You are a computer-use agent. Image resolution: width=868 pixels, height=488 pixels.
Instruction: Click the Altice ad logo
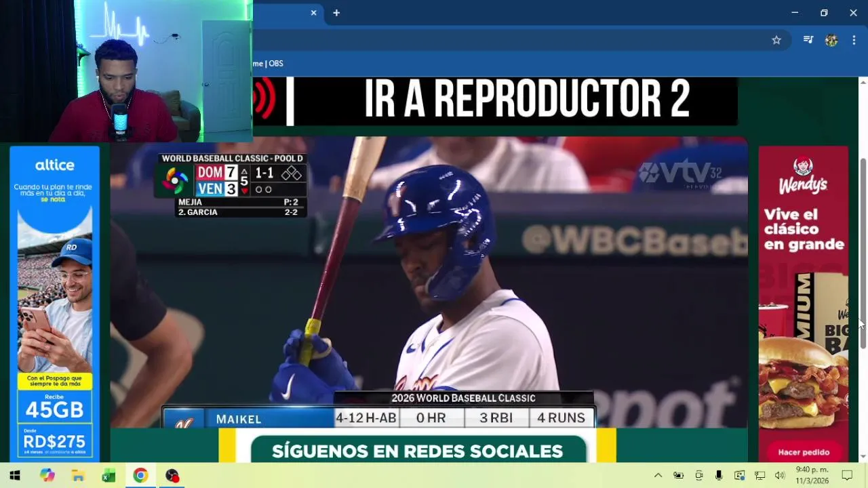click(x=55, y=165)
